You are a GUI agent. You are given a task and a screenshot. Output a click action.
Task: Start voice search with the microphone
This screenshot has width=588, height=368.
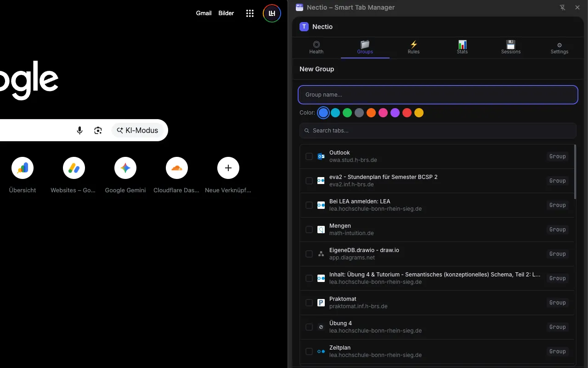click(x=79, y=130)
